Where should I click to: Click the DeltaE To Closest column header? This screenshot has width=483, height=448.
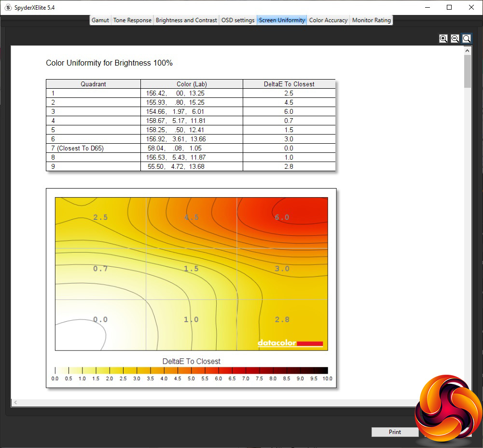point(289,84)
